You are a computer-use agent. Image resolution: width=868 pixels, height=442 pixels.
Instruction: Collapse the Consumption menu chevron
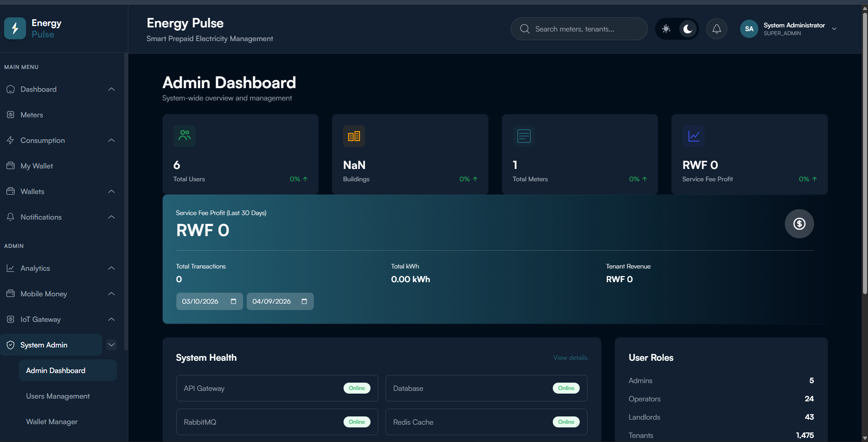coord(111,140)
